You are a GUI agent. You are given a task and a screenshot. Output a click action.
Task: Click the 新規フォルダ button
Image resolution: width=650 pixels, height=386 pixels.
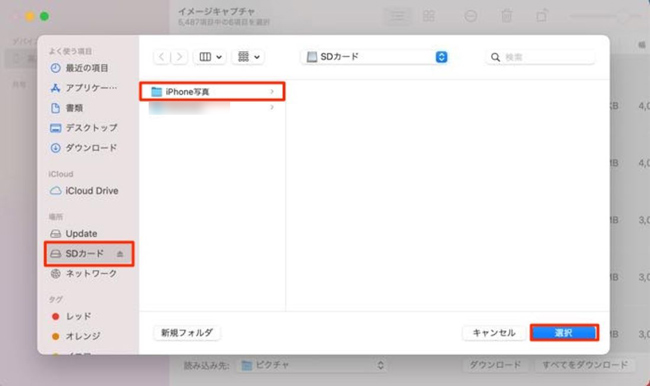[x=187, y=333]
